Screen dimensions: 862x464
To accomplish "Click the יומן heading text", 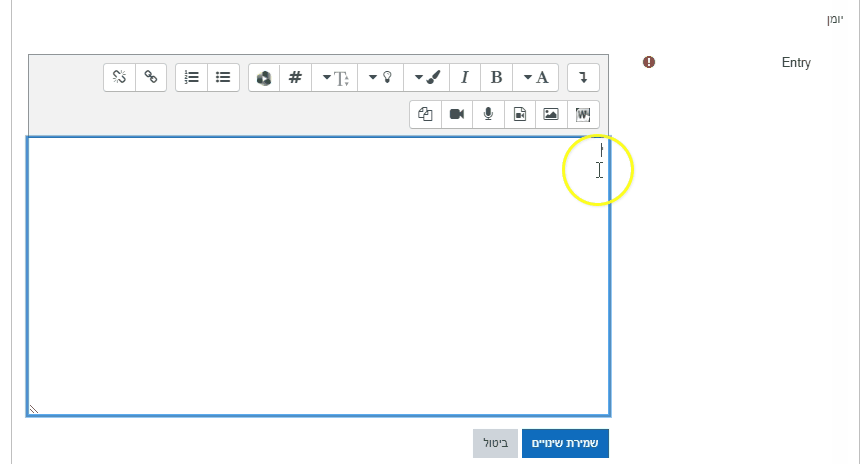I will [x=835, y=19].
